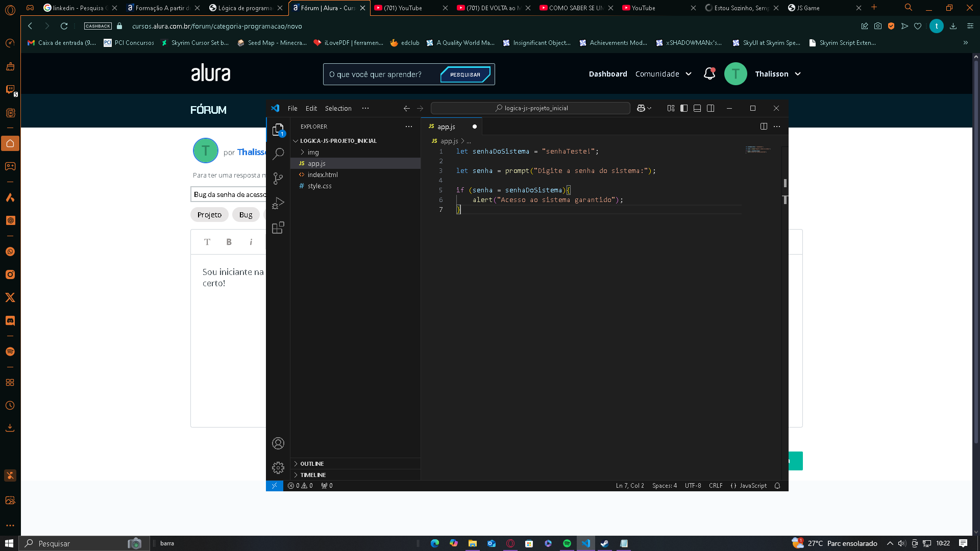The image size is (980, 551).
Task: Add page to bookmarks with the heart icon
Action: coord(918,26)
